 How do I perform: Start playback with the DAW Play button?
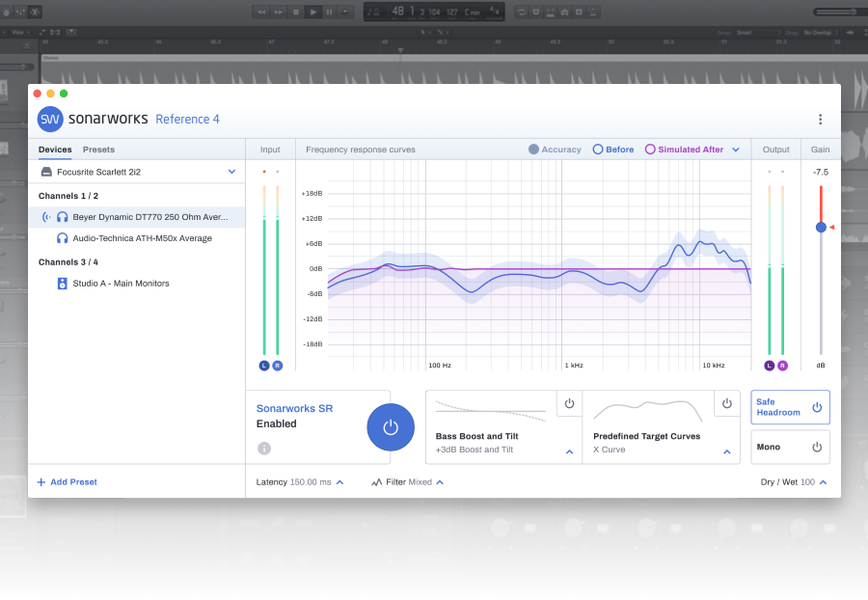click(x=312, y=12)
